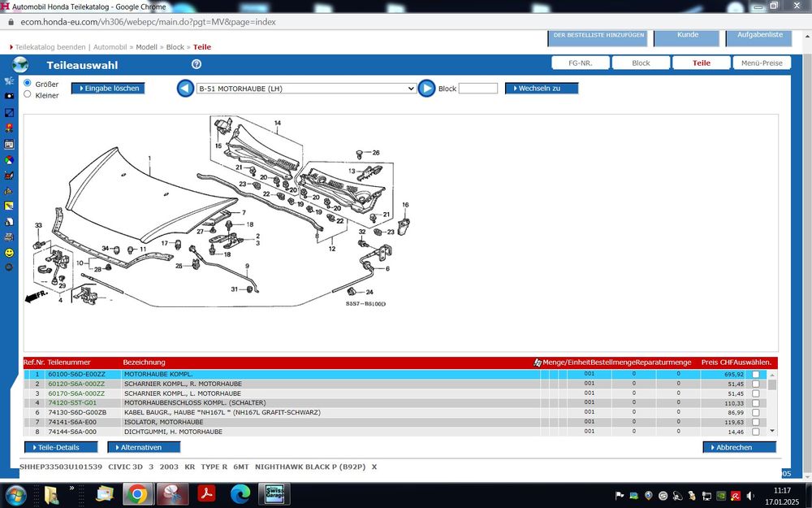Go to next block with right arrow
This screenshot has width=812, height=508.
(x=426, y=88)
